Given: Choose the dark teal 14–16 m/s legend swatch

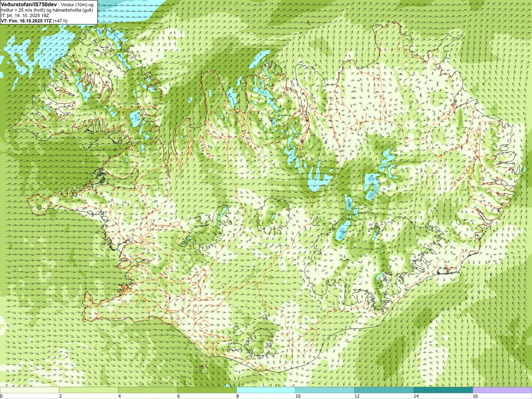Looking at the screenshot, I should (443, 390).
